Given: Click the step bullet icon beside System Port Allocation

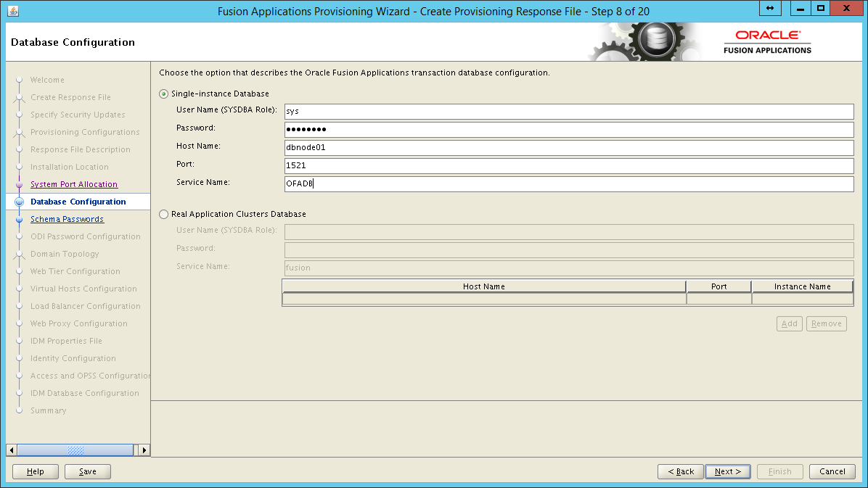Looking at the screenshot, I should click(x=20, y=185).
